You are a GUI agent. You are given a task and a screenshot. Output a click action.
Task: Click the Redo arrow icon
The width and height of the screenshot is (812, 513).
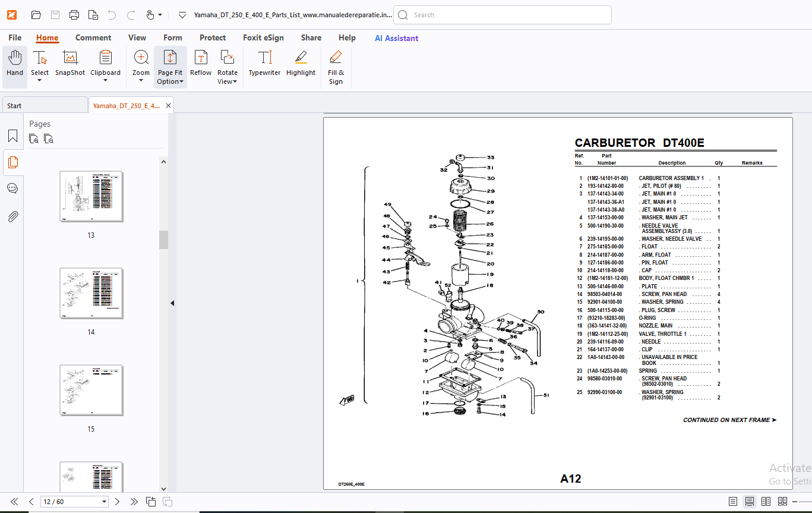coord(131,15)
